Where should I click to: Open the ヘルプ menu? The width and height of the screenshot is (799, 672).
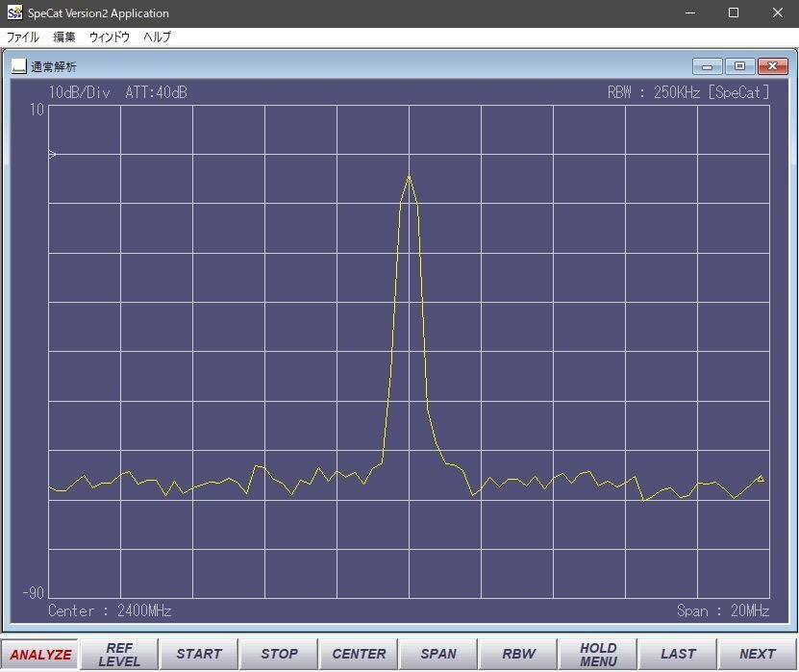coord(157,37)
